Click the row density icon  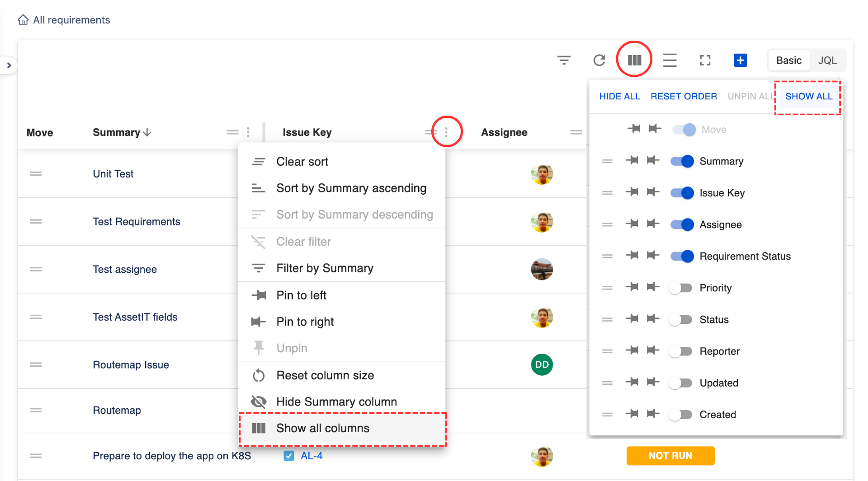click(x=670, y=60)
